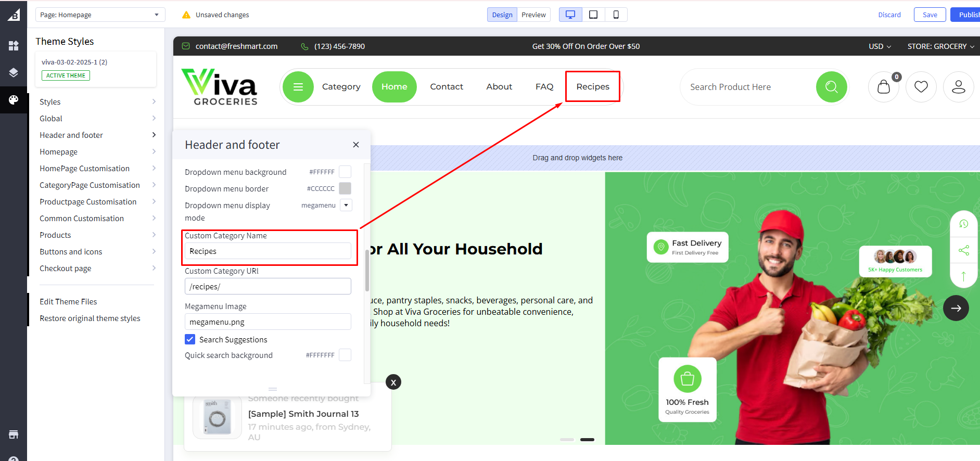Expand the Styles section
Screen dimensions: 980x461
tap(98, 102)
